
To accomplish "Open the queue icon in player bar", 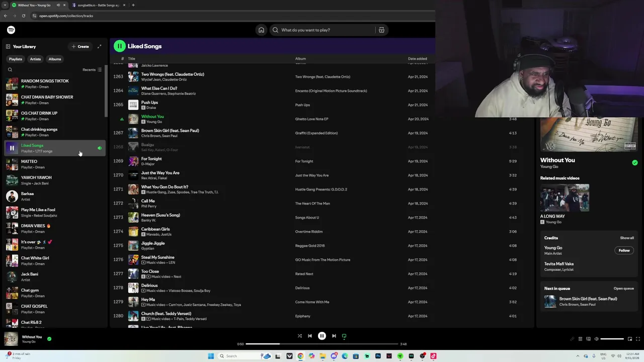I will [580, 339].
